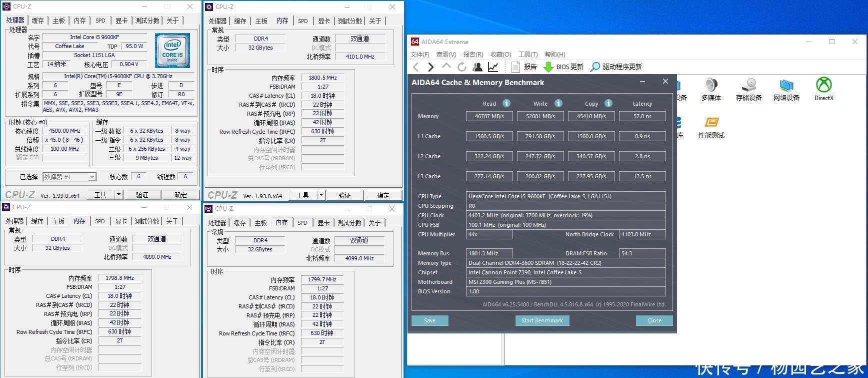Click 验证 in i5 9600KF CPU-Z window

coord(142,195)
